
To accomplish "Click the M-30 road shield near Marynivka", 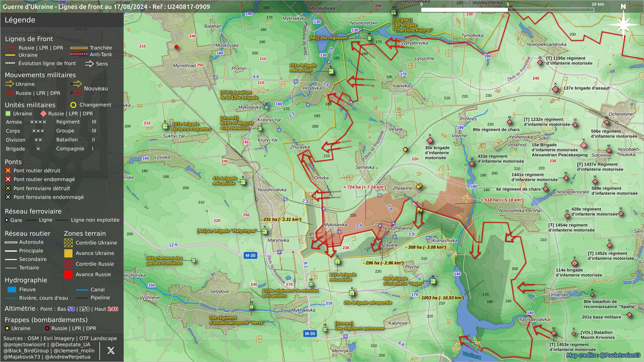I will (250, 255).
